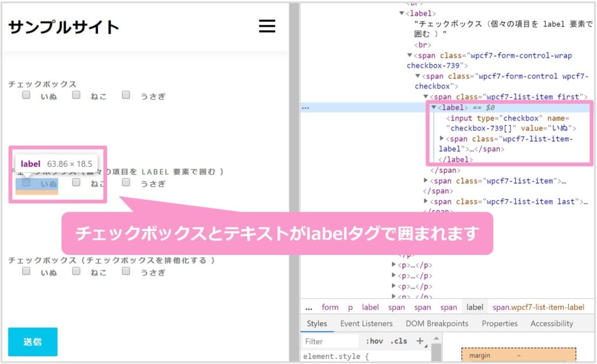Screen dimensions: 597x364
Task: Switch to the Properties tab
Action: point(500,323)
